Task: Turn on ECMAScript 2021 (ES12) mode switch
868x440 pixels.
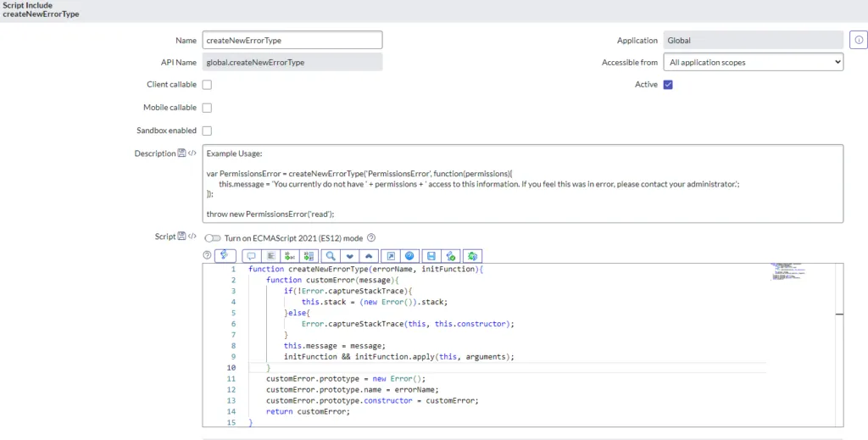Action: pos(213,238)
